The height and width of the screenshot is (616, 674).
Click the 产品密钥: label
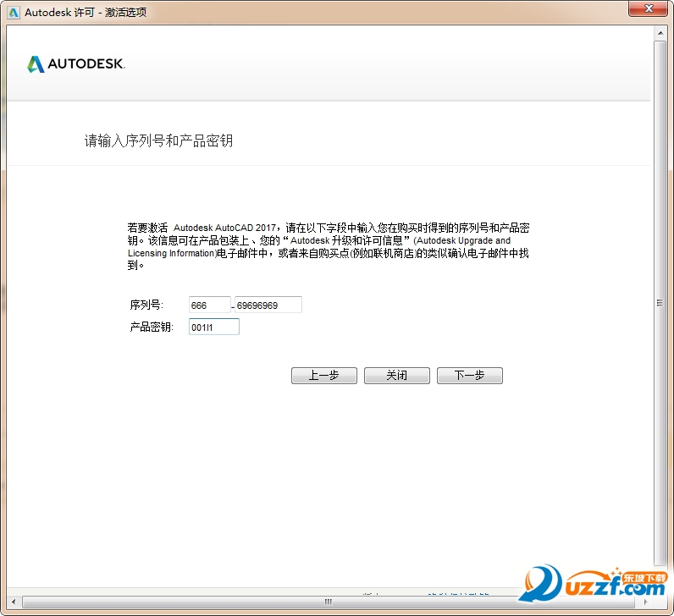[x=152, y=327]
